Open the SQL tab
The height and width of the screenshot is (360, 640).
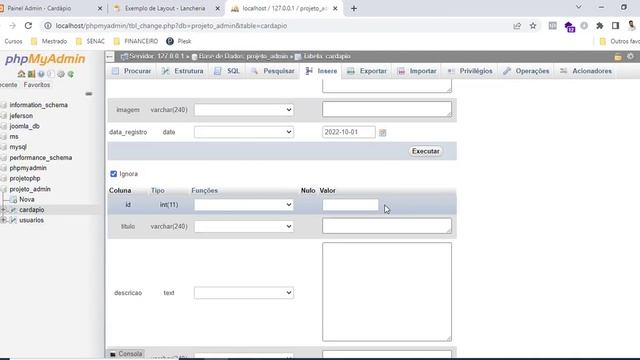pyautogui.click(x=227, y=71)
